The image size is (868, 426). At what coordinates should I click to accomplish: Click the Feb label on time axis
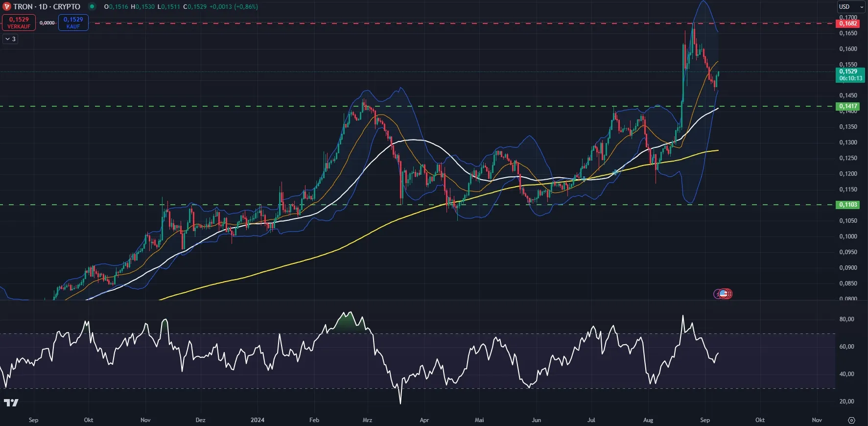click(314, 420)
